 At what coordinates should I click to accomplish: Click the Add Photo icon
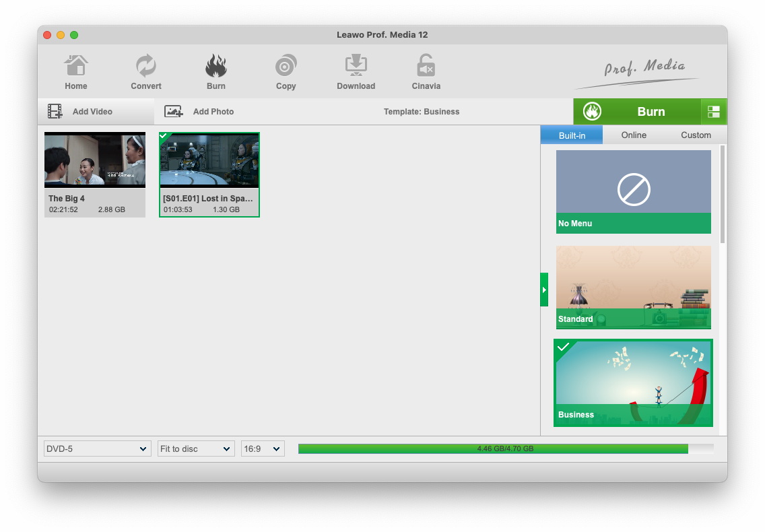[174, 112]
